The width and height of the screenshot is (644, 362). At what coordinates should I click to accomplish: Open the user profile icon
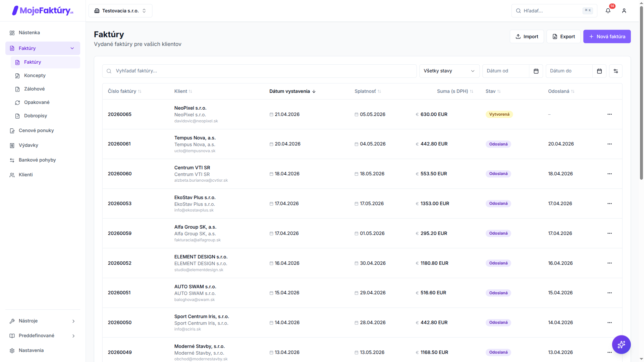click(624, 11)
